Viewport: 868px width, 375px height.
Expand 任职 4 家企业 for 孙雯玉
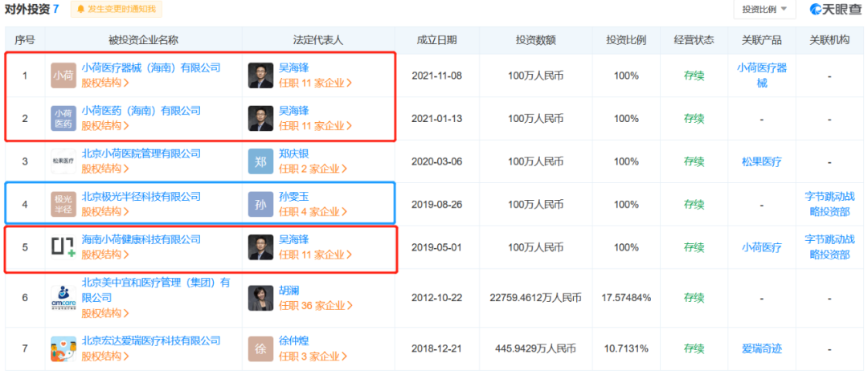313,212
